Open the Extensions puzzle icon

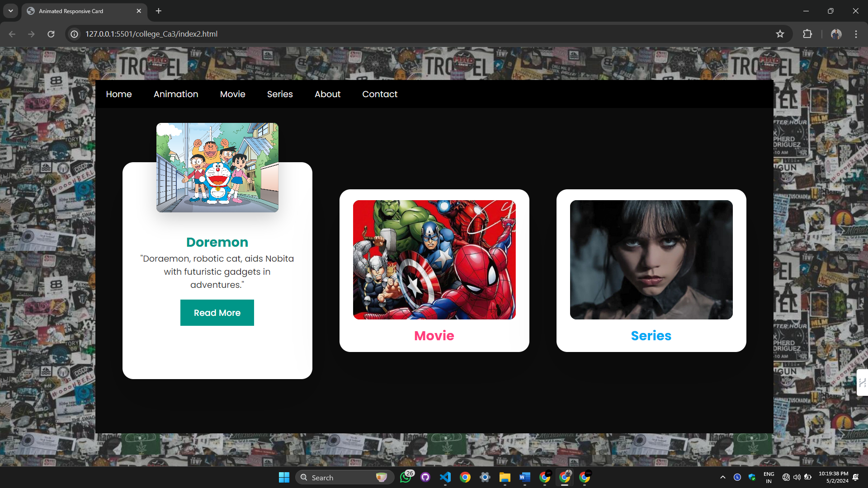(x=807, y=34)
